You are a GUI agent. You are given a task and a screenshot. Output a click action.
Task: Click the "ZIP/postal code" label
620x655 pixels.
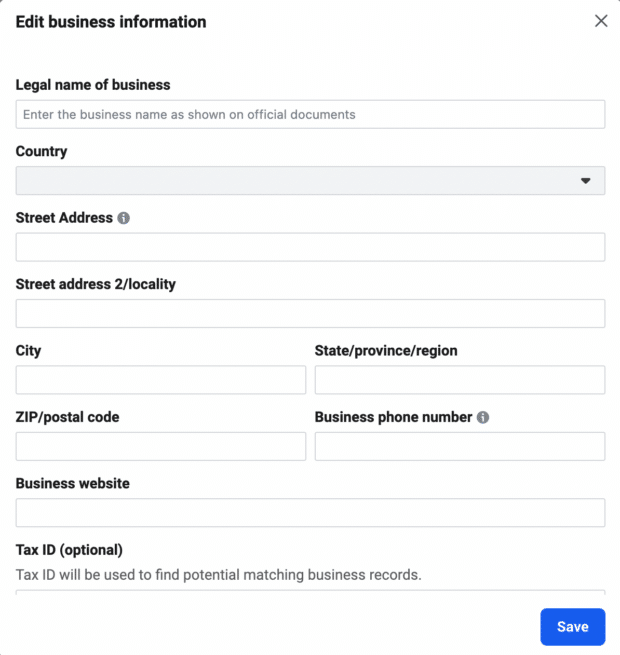pyautogui.click(x=67, y=417)
